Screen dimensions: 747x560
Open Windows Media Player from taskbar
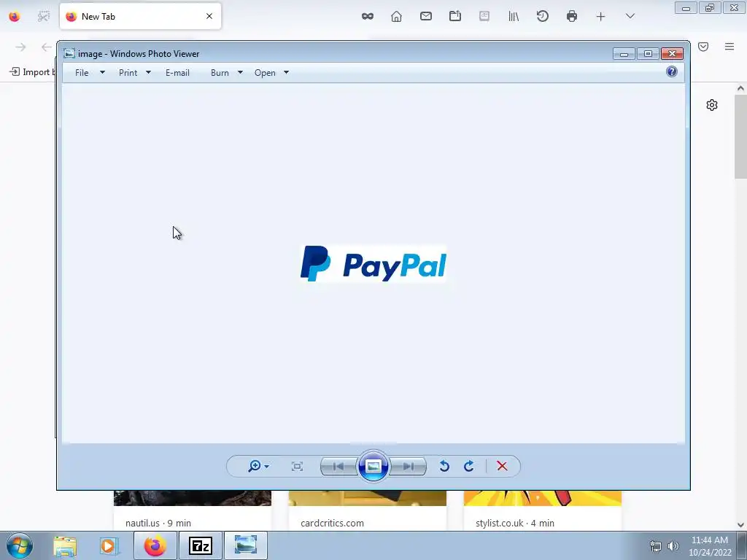(109, 546)
